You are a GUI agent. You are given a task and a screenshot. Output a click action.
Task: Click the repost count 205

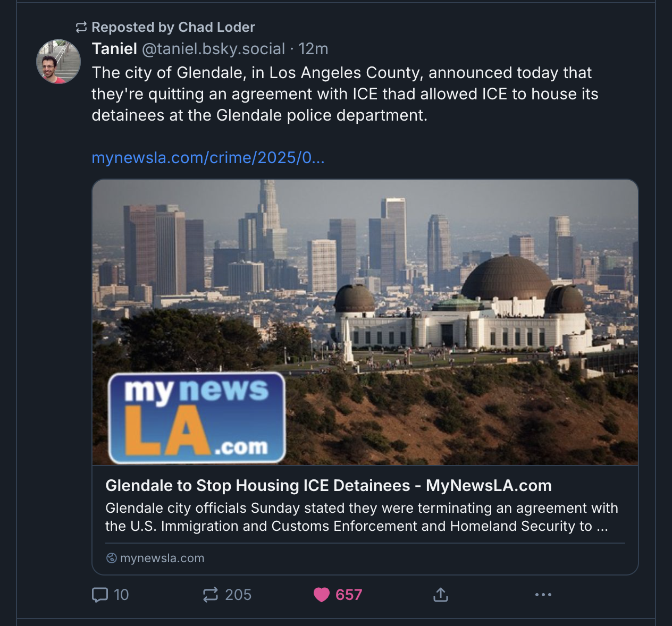238,595
